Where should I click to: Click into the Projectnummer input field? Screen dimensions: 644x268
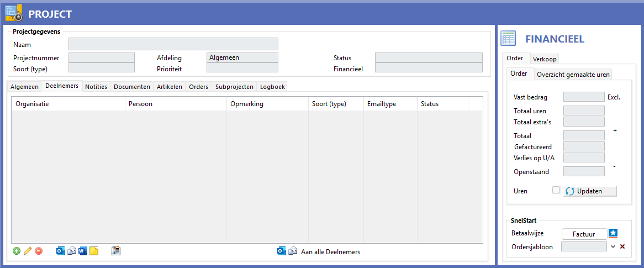coord(102,57)
